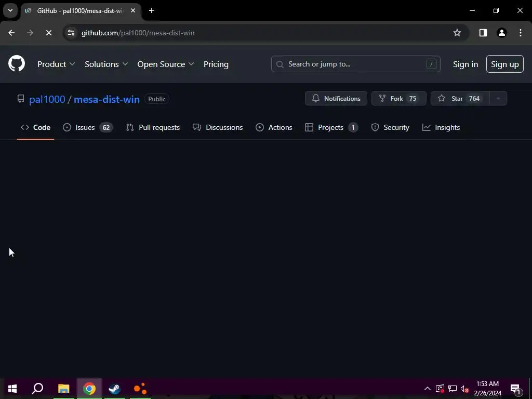Screen dimensions: 532x399
Task: Open the Issues tab
Action: tap(88, 128)
